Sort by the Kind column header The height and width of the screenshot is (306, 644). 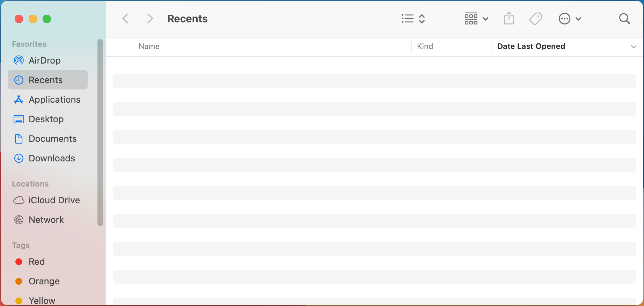tap(425, 46)
